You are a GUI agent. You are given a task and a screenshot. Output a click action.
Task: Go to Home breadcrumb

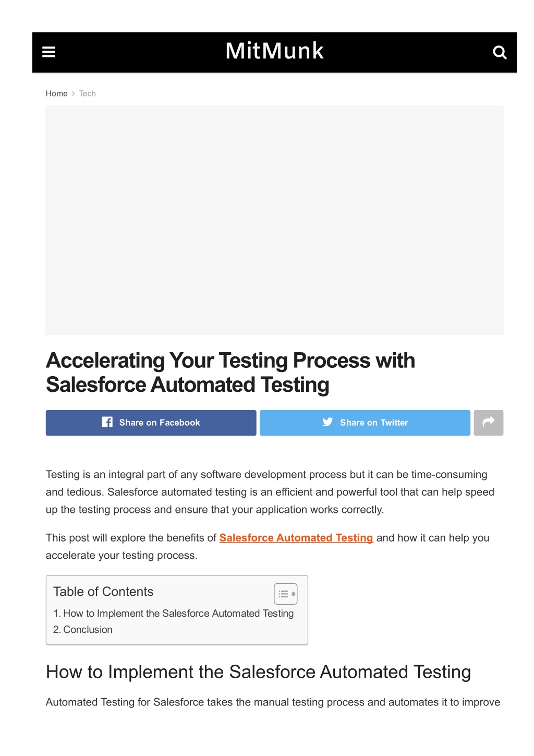coord(56,93)
